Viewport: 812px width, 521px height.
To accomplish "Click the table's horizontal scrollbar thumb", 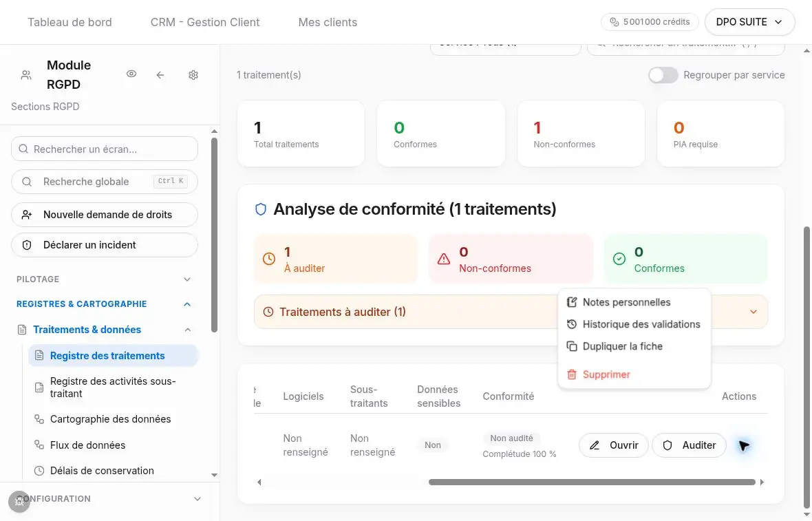I will coord(592,482).
